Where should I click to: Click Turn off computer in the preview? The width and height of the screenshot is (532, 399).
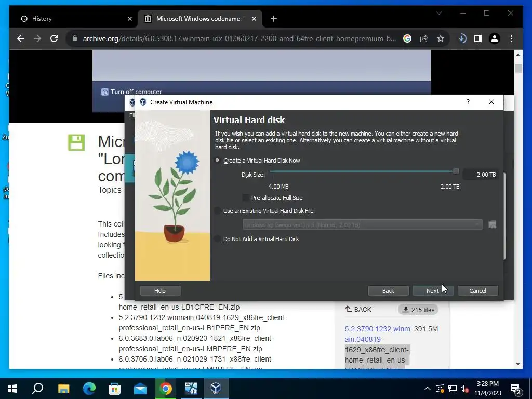(131, 92)
